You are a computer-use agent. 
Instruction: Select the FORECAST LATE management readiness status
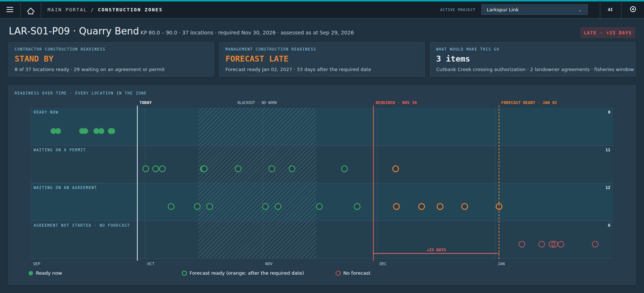pyautogui.click(x=257, y=59)
